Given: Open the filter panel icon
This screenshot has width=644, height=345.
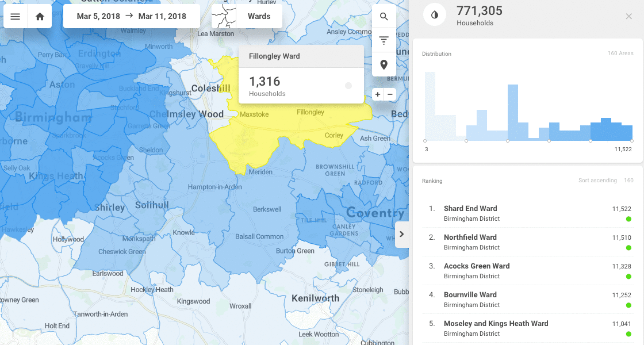Looking at the screenshot, I should [x=384, y=40].
